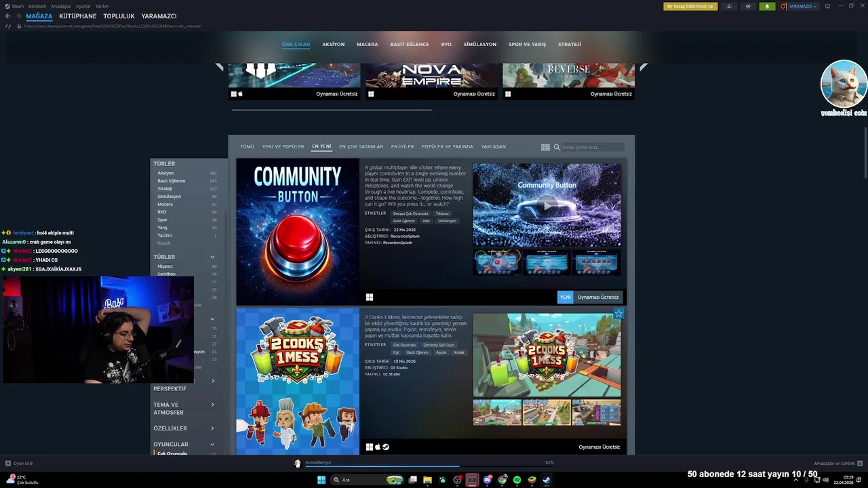Open Discord from the taskbar

487,480
